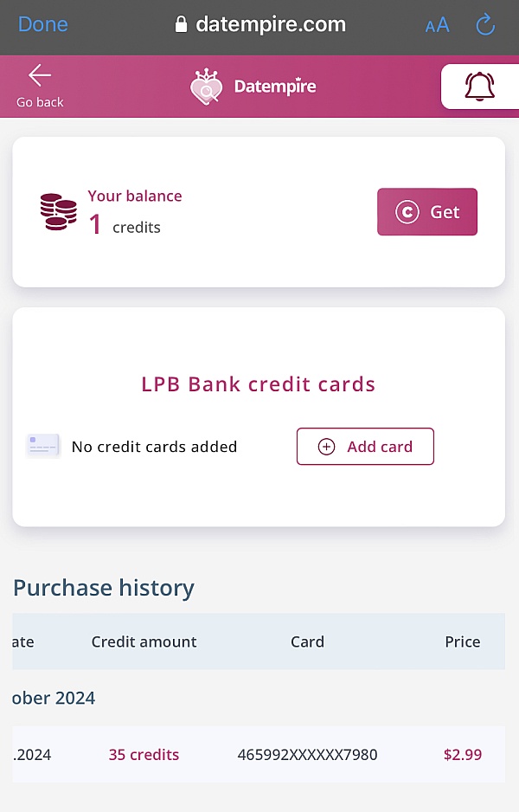This screenshot has width=519, height=812.
Task: Click the Price column header
Action: tap(463, 641)
